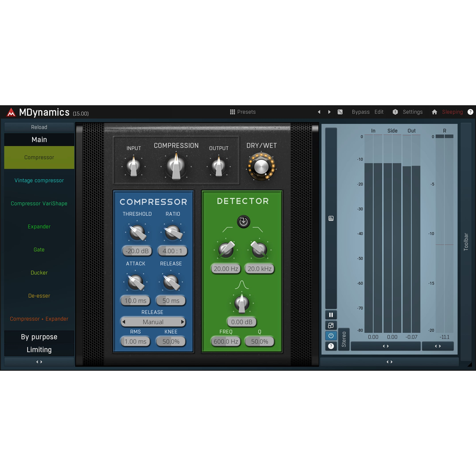This screenshot has height=476, width=476.
Task: Click the RELEASE knob
Action: [171, 282]
